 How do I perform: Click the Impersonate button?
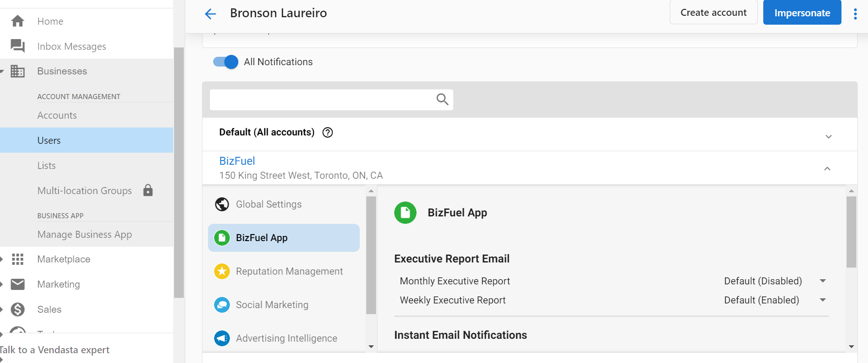(802, 13)
